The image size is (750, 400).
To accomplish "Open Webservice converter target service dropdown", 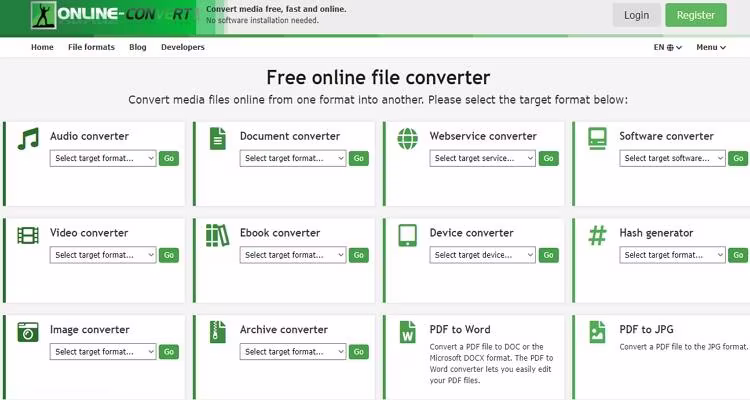I will tap(482, 158).
